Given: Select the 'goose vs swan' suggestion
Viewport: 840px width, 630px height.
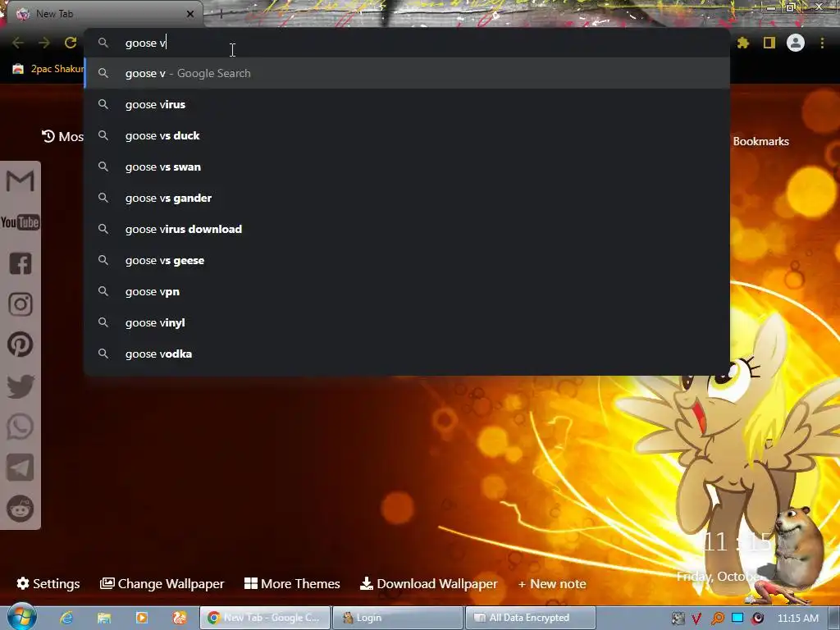Looking at the screenshot, I should click(407, 167).
